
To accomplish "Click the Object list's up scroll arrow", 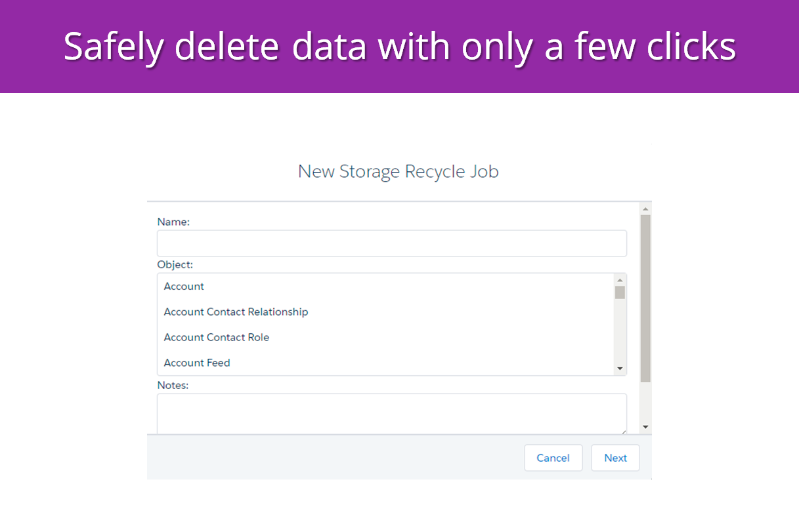I will coord(620,280).
